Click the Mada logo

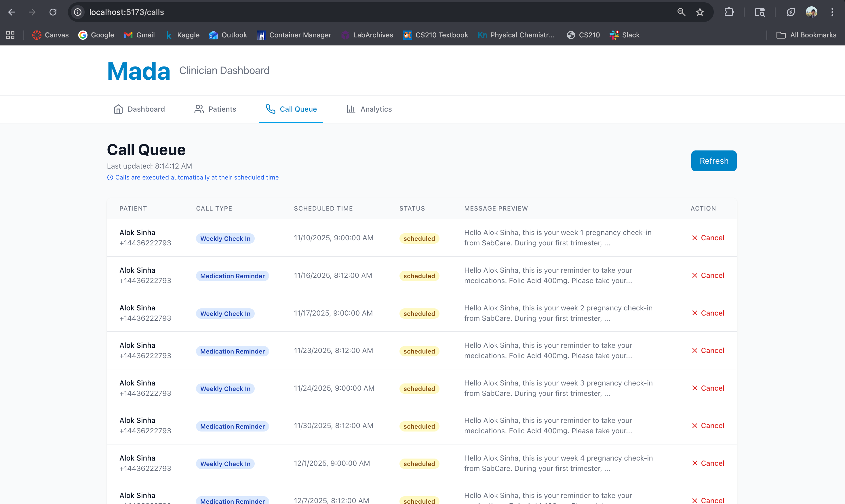coord(139,71)
